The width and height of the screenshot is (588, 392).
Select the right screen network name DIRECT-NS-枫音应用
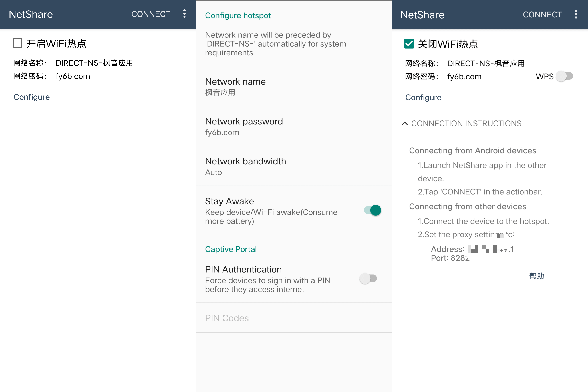486,63
